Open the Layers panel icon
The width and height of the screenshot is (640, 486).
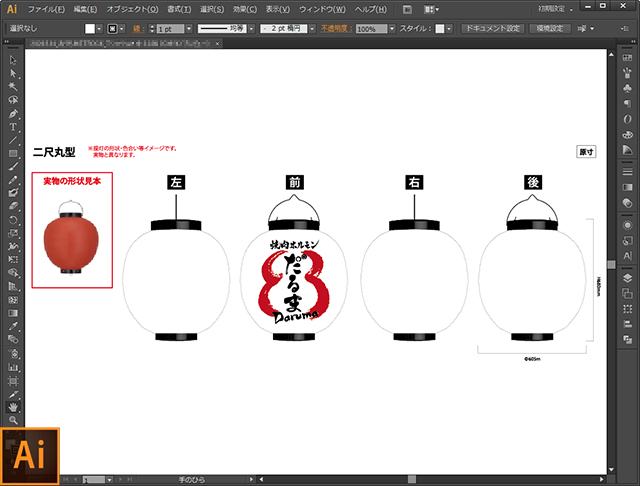point(627,278)
